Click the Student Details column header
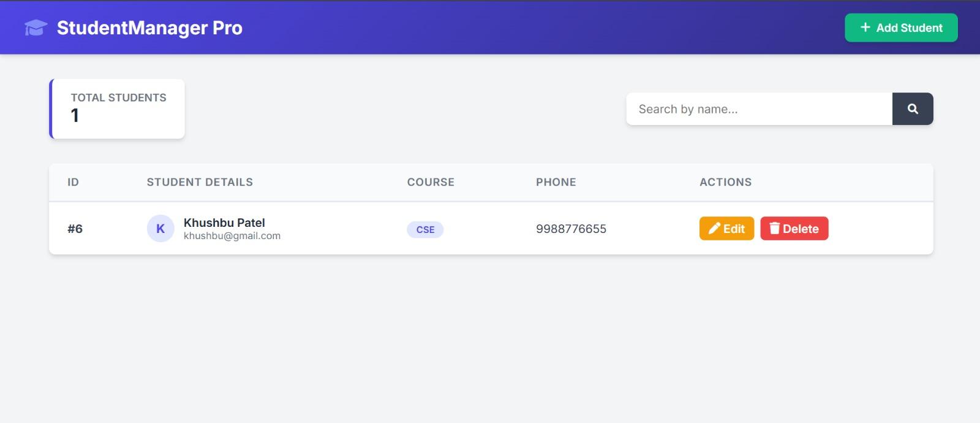The image size is (980, 423). [200, 182]
